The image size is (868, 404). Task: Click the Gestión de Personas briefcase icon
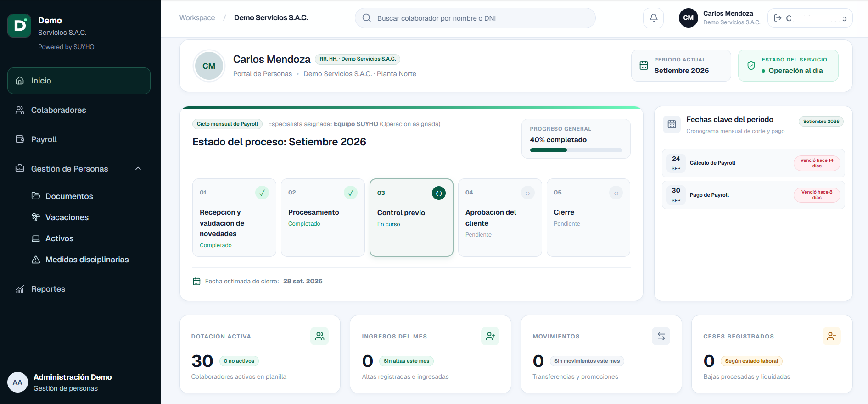click(20, 168)
